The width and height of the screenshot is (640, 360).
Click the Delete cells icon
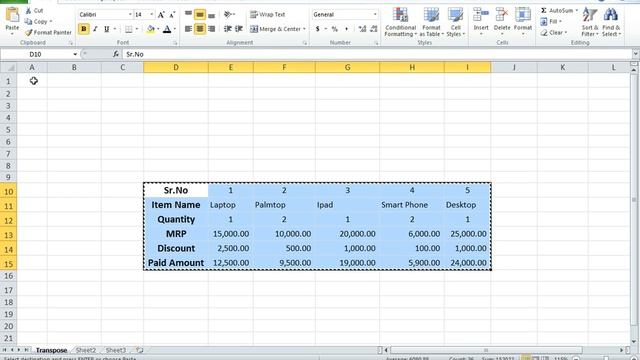coord(502,16)
